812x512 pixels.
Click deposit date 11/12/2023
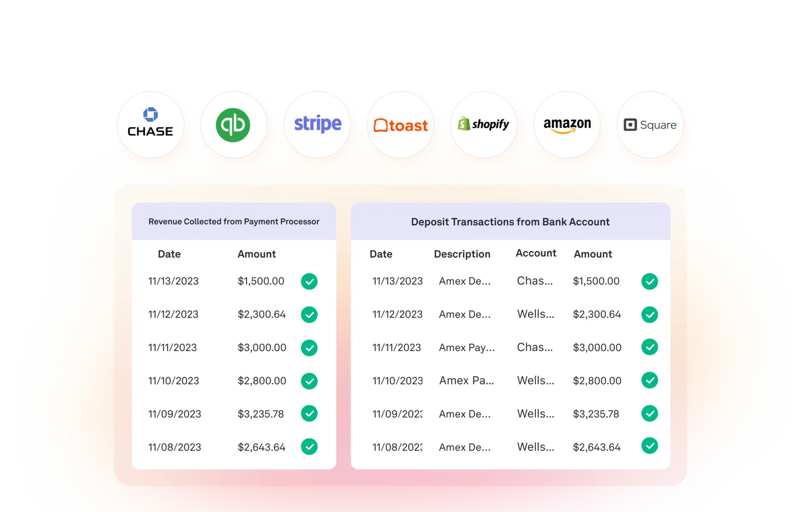[397, 315]
